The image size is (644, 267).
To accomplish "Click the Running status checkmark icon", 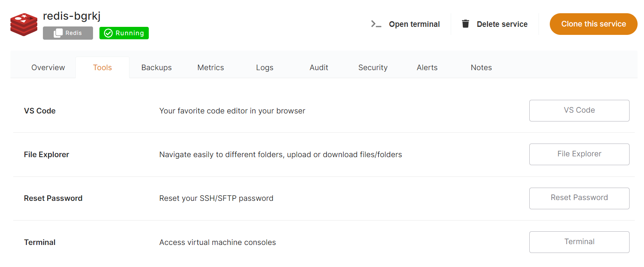I will pos(108,33).
